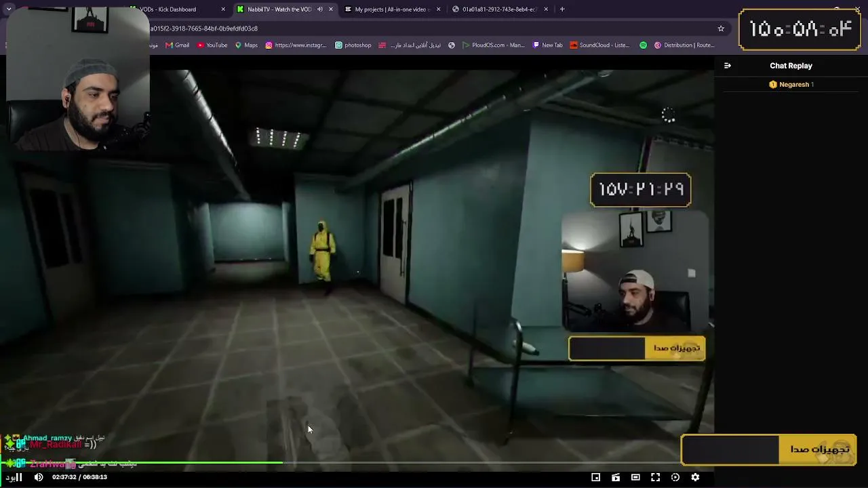Close the NabbilTV tab
868x488 pixels.
click(x=331, y=9)
